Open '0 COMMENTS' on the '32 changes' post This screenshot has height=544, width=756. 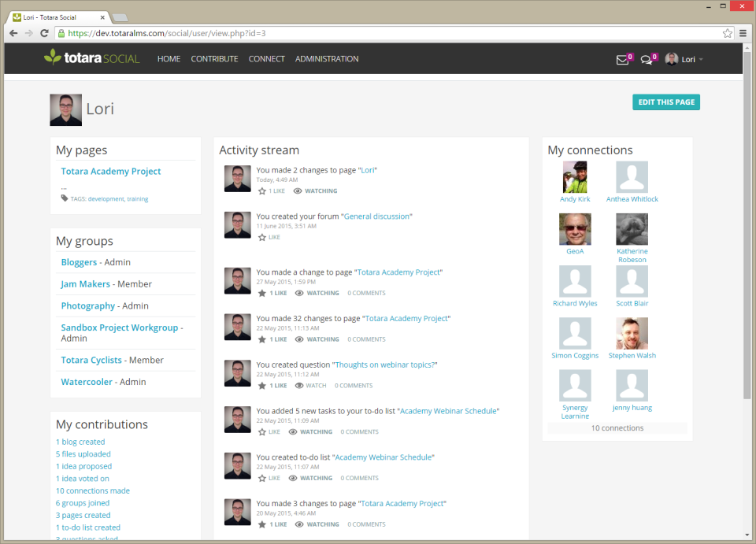point(366,339)
